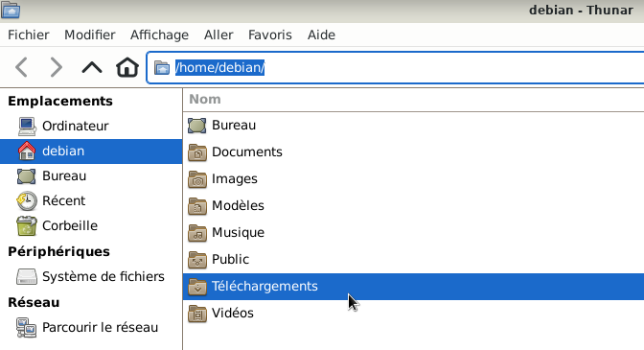
Task: Open the Fichier menu
Action: click(x=29, y=35)
